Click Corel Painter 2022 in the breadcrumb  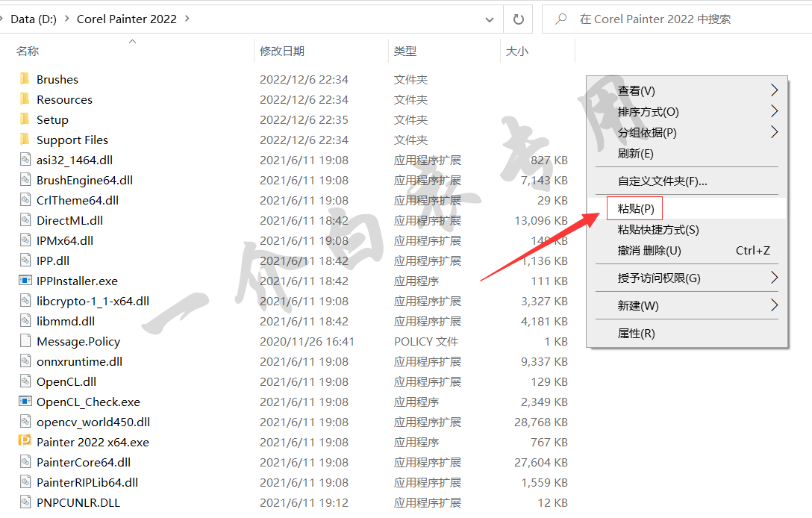pyautogui.click(x=127, y=19)
